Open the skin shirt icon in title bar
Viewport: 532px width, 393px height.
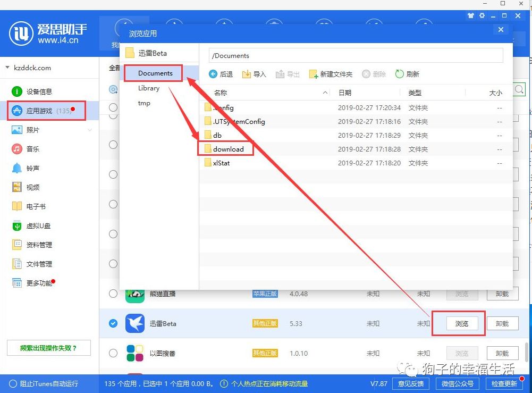point(470,15)
